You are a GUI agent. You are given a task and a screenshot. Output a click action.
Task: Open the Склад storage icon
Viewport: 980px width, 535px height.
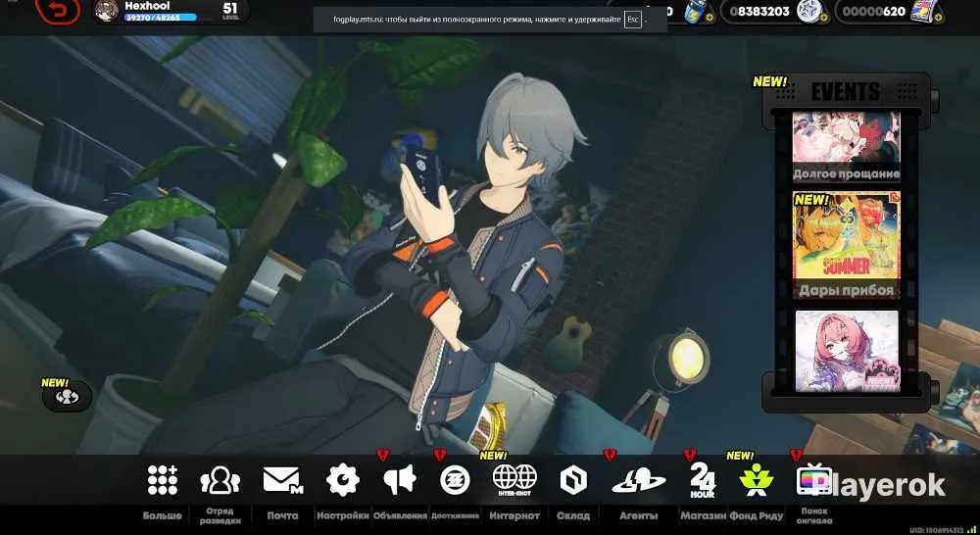point(573,481)
